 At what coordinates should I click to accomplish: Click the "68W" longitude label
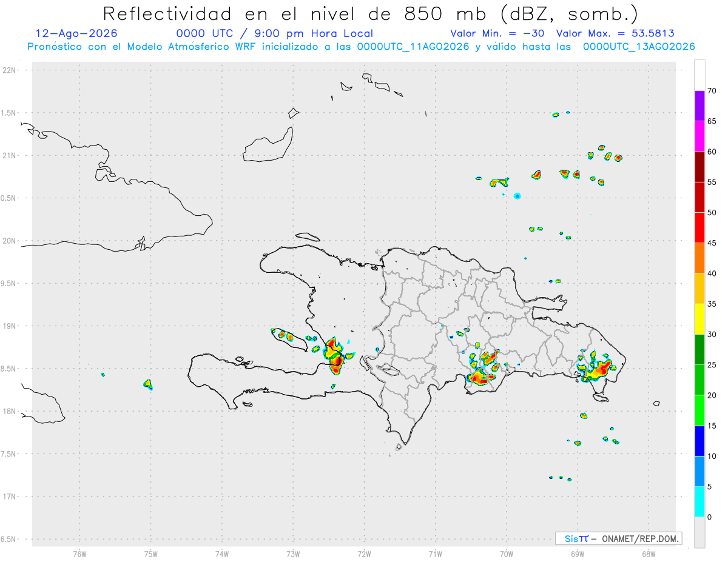coord(649,554)
